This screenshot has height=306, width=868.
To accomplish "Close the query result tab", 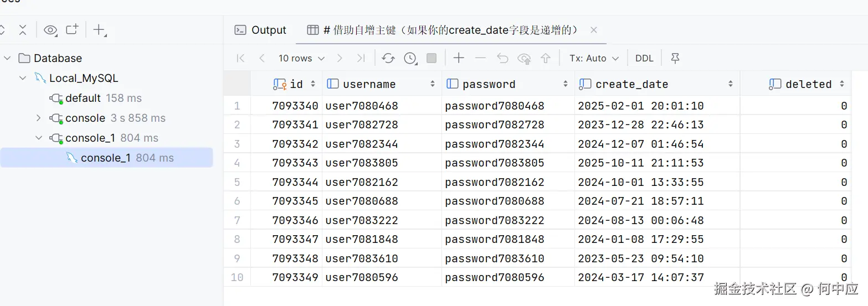I will (x=594, y=30).
